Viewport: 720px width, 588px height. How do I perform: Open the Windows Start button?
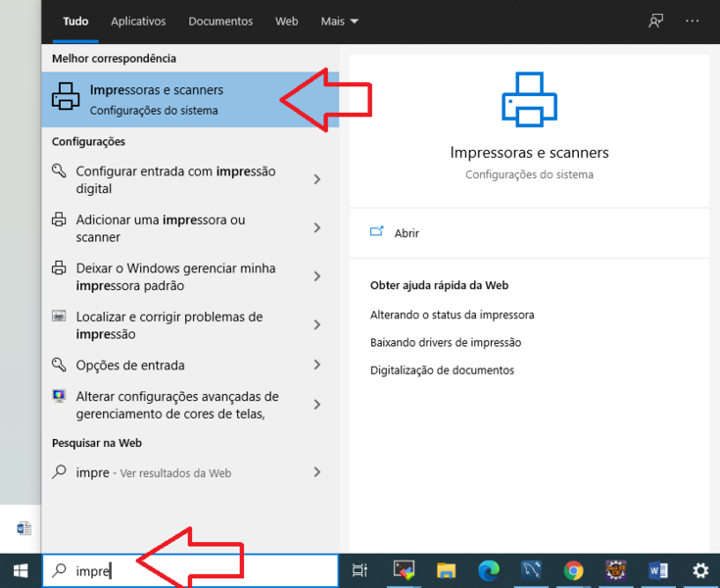tap(21, 571)
